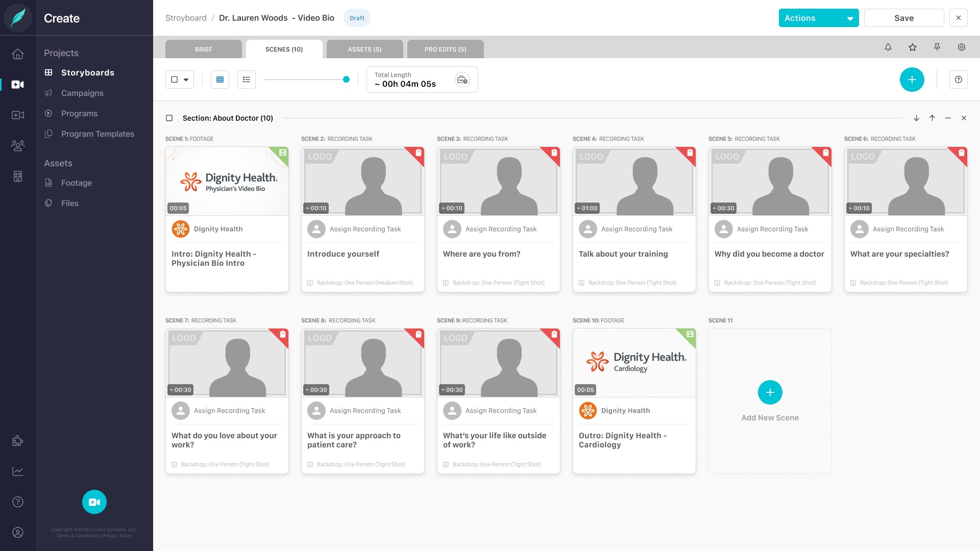Open the user profile rail icon
Image resolution: width=980 pixels, height=551 pixels.
(x=18, y=533)
